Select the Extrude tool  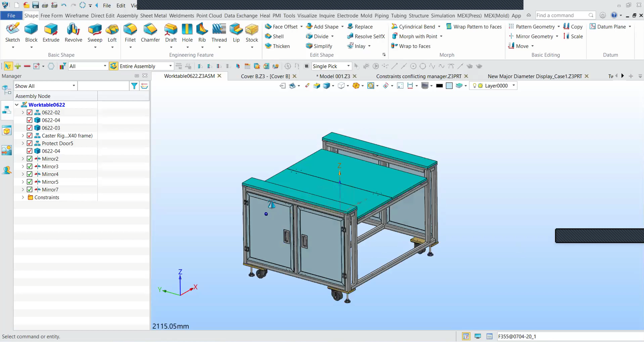point(51,30)
